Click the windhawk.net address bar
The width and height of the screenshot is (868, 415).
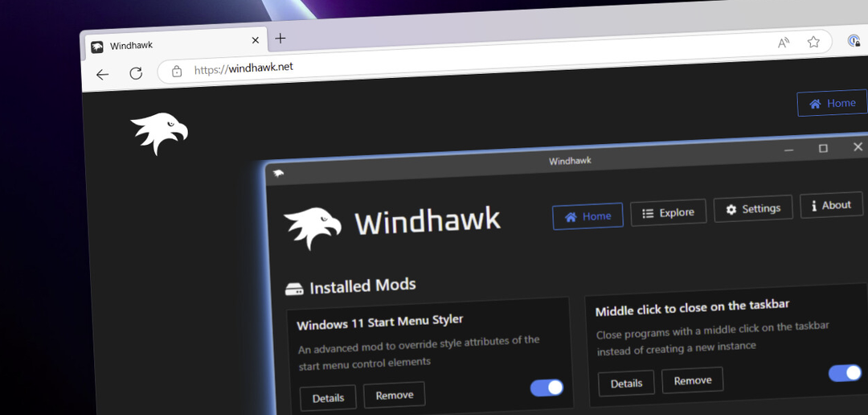(x=493, y=57)
